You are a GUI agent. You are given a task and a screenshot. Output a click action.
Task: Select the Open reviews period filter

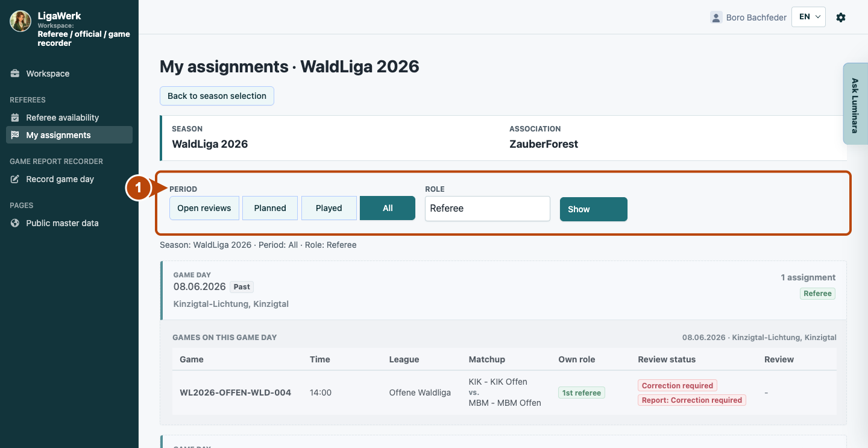tap(204, 208)
